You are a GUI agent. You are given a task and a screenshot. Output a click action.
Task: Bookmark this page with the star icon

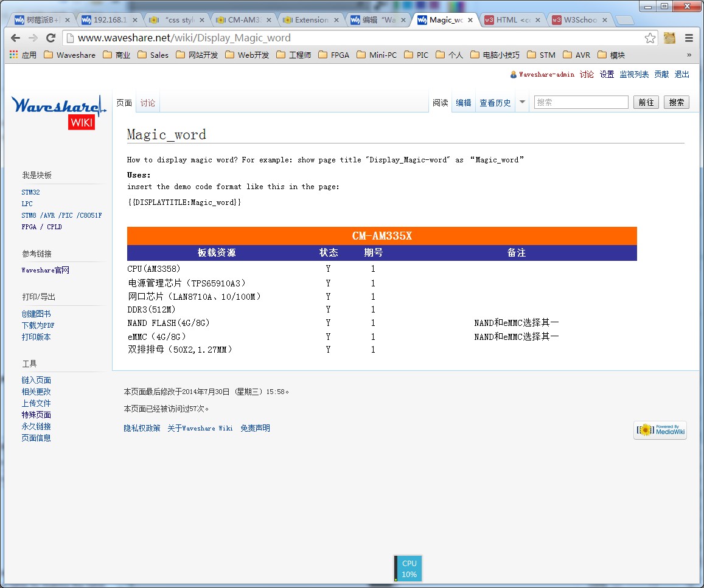650,38
